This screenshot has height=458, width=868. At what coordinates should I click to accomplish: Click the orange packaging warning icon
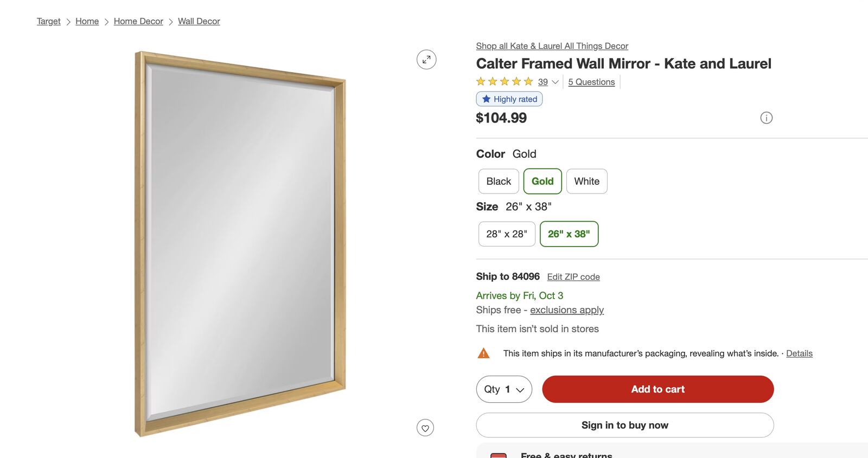(x=483, y=353)
